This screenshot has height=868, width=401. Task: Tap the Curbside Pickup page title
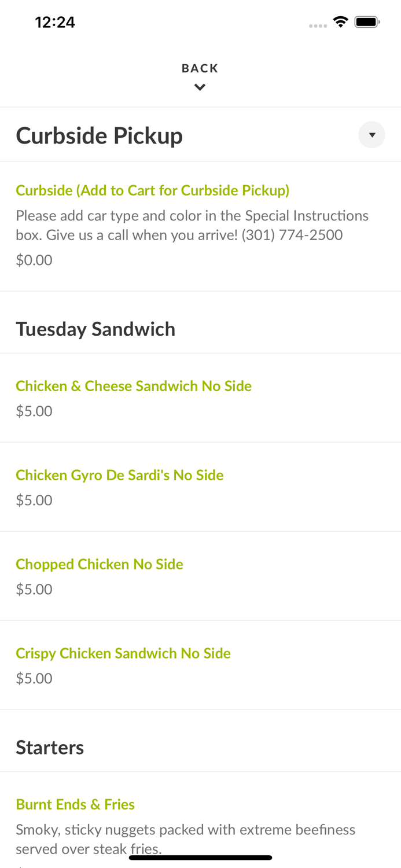pos(99,135)
